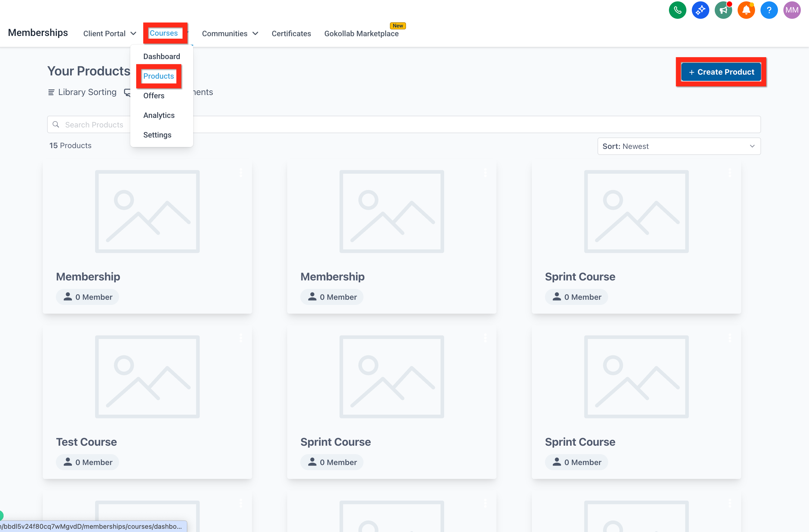Open the blue AI sparkle assistant icon
The height and width of the screenshot is (532, 809).
pyautogui.click(x=700, y=10)
